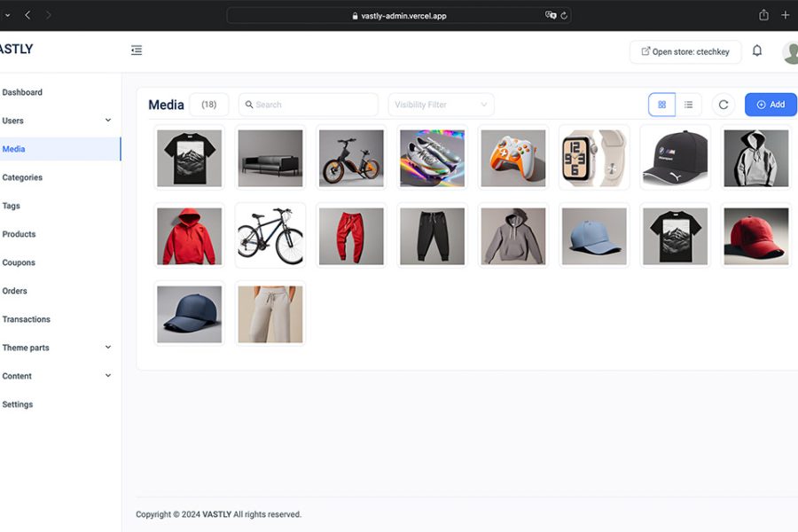This screenshot has height=532, width=798.
Task: Select the black leather sofa thumbnail
Action: (x=270, y=158)
